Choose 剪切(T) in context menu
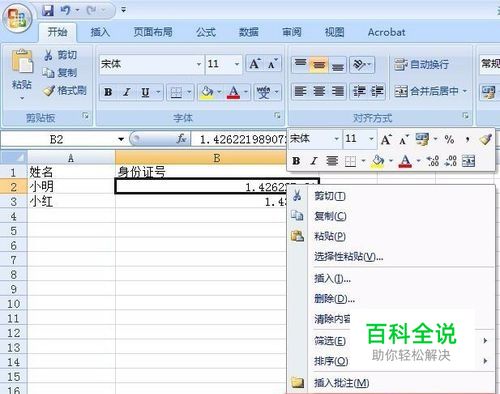 (x=391, y=196)
